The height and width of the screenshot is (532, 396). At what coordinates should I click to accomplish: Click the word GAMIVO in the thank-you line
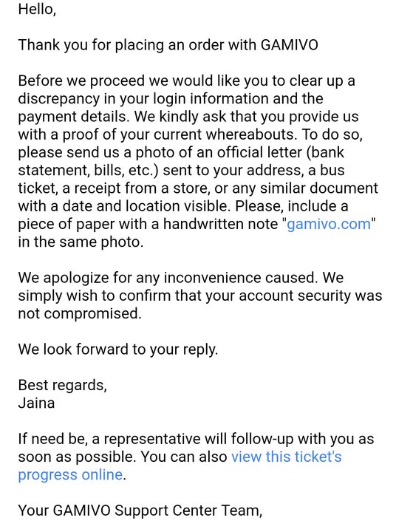point(289,45)
